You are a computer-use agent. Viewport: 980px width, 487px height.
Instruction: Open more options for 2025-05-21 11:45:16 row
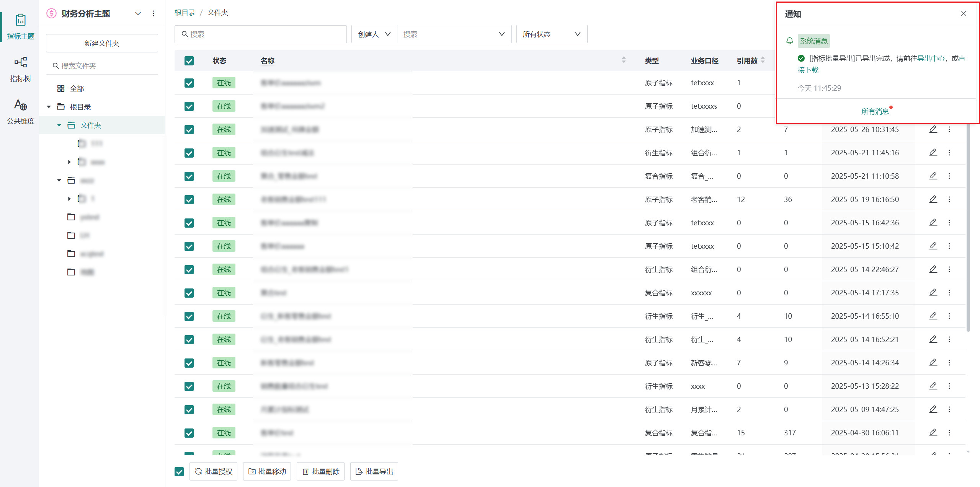[x=949, y=153]
